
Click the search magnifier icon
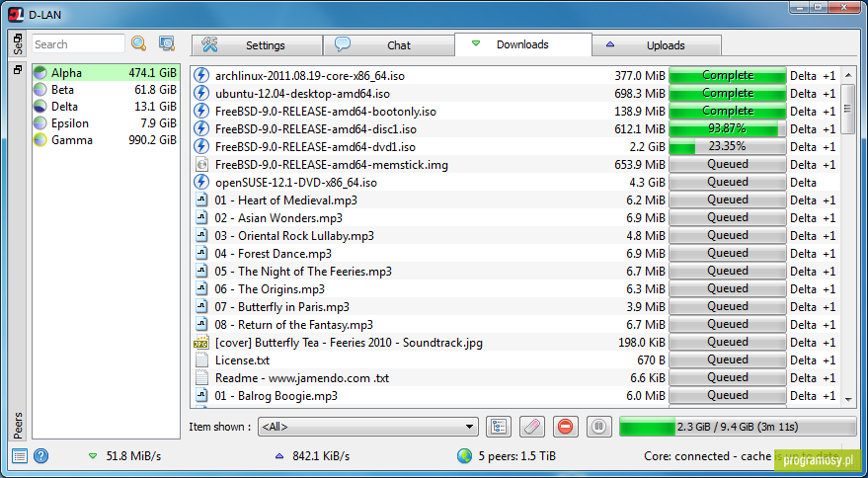pos(138,43)
